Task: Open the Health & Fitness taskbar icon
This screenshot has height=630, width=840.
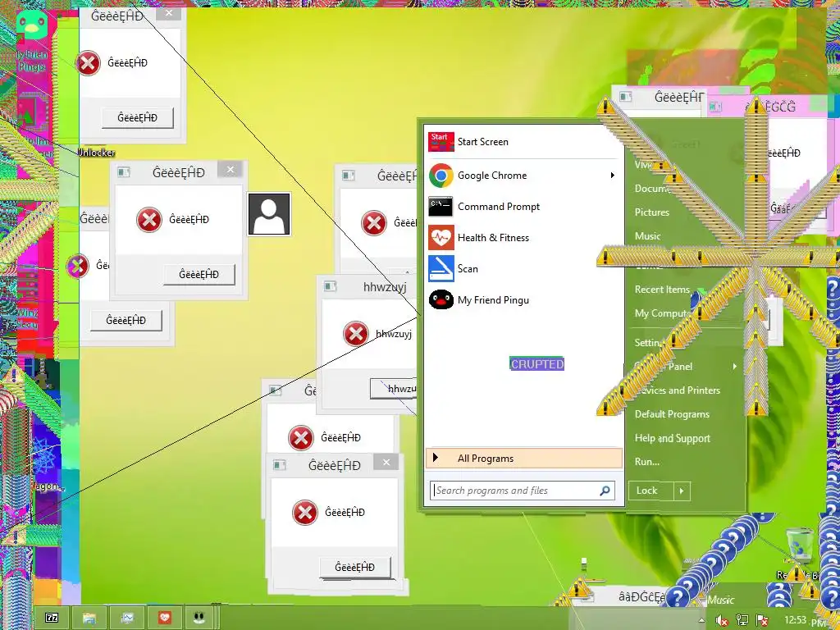Action: click(x=165, y=618)
